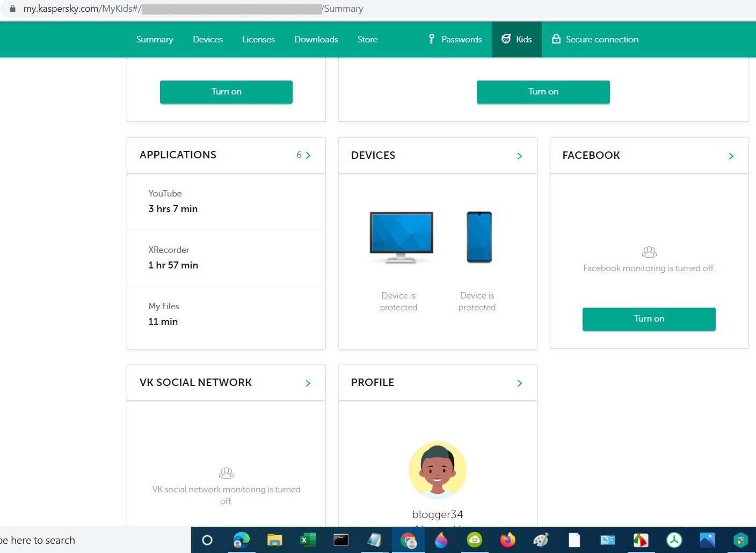Open the ID card app icon on the taskbar

coord(607,540)
